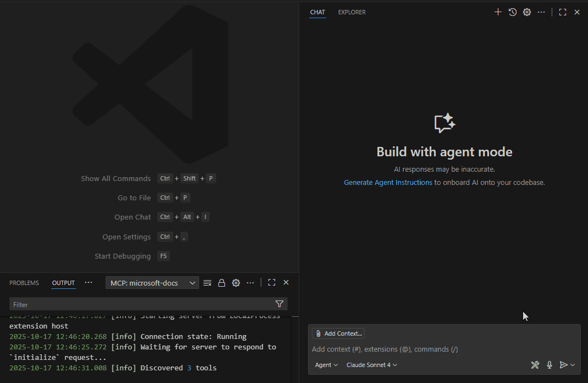Click the Add Context button

click(x=338, y=333)
